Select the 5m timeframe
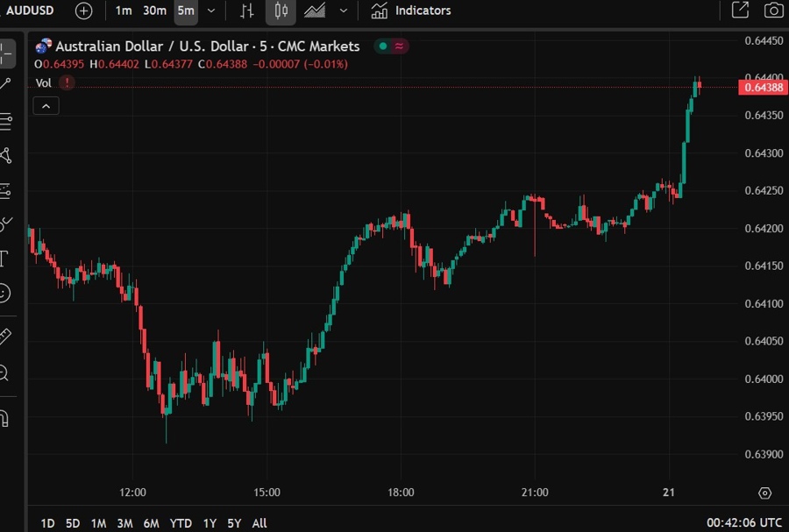 [186, 11]
